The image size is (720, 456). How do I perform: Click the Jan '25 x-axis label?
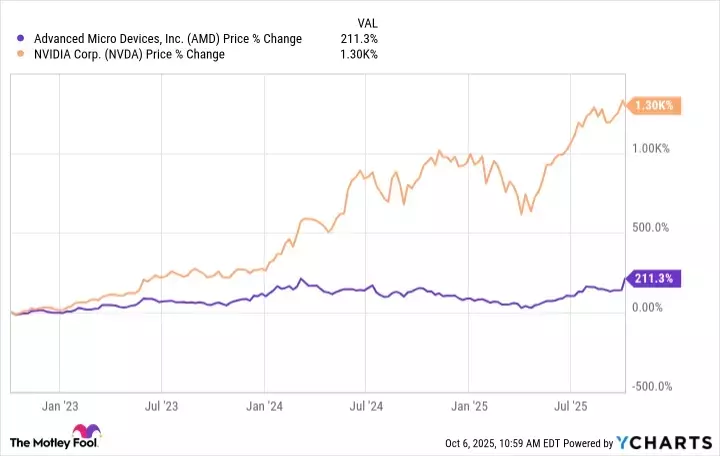(468, 408)
